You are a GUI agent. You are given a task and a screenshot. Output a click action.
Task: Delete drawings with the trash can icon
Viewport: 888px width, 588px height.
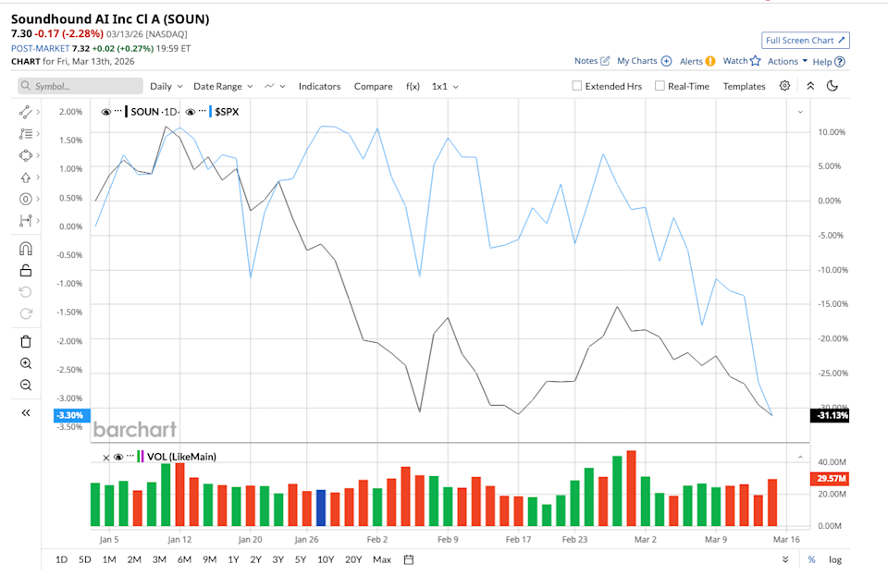click(26, 341)
